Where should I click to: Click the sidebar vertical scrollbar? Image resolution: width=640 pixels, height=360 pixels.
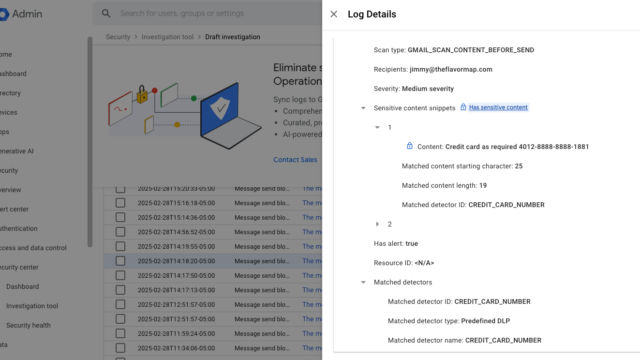[90, 142]
